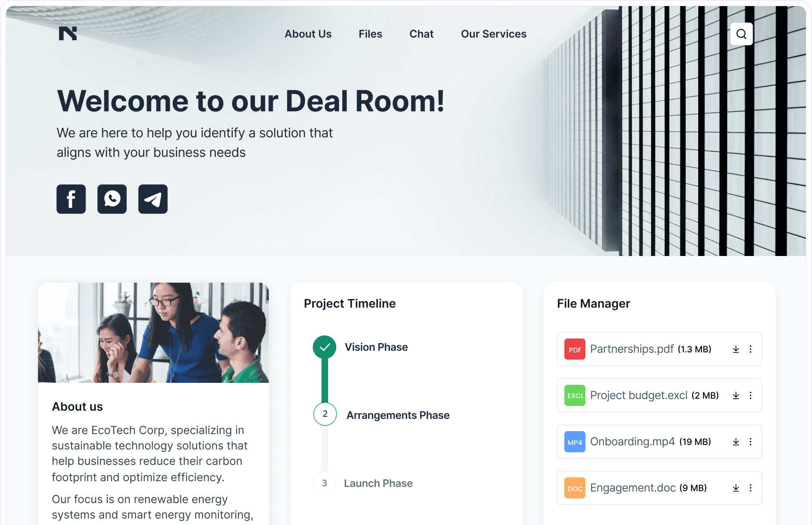Screen dimensions: 812x525
Task: Toggle visibility of Arrangements Phase step
Action: coord(324,415)
